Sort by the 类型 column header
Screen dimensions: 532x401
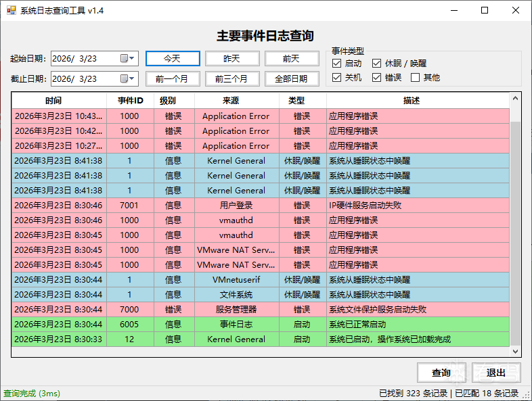click(303, 101)
